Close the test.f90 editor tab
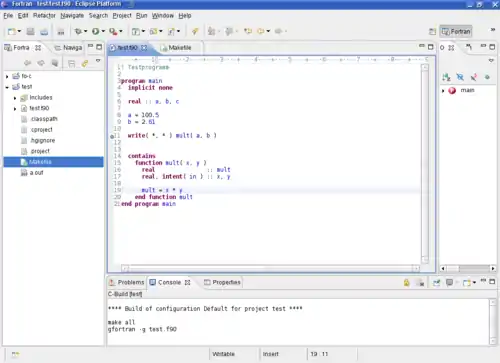This screenshot has height=363, width=500. [144, 48]
